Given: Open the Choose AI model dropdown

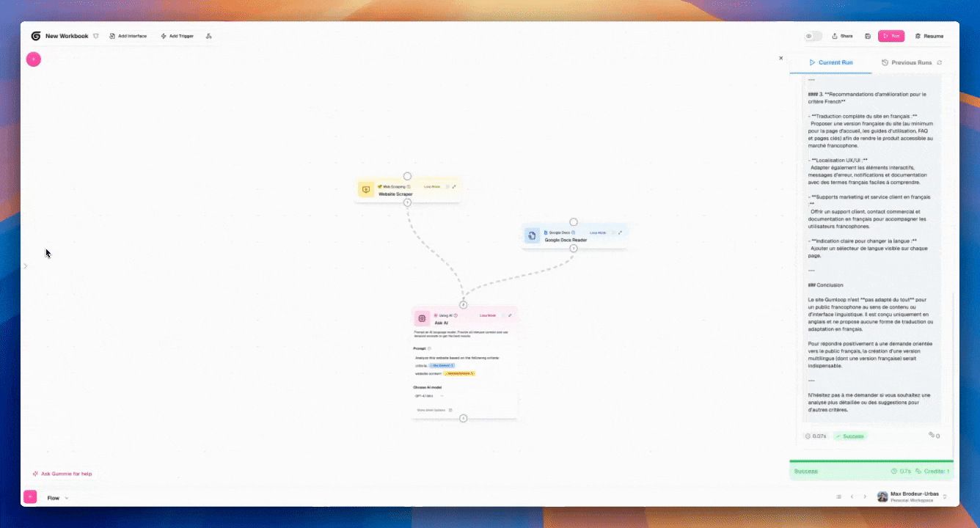Looking at the screenshot, I should (429, 396).
